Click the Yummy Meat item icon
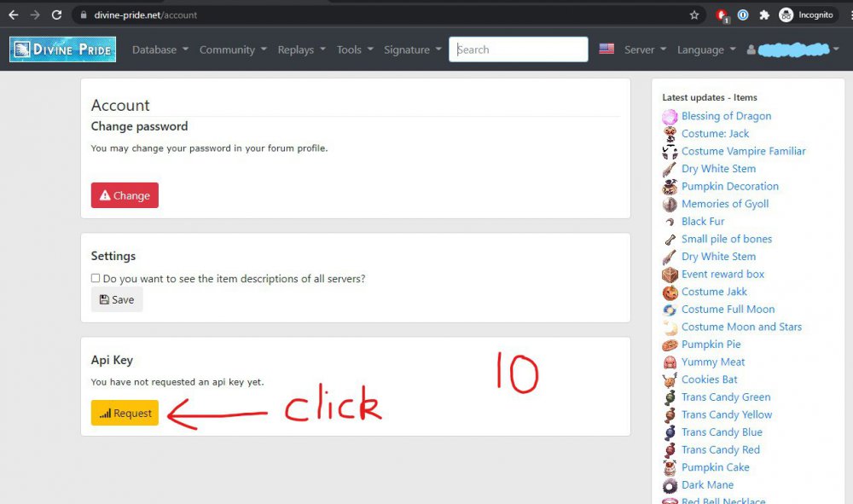The image size is (853, 504). [x=670, y=362]
